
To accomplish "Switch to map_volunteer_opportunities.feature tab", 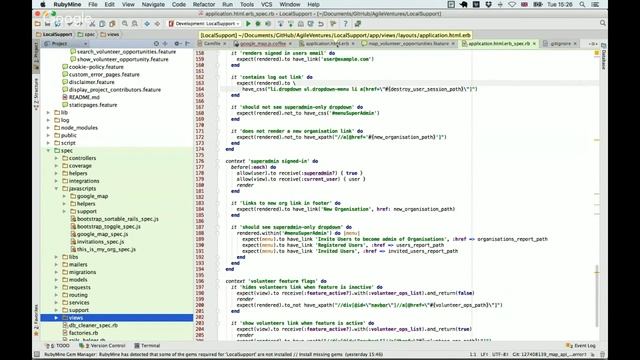I will (408, 43).
